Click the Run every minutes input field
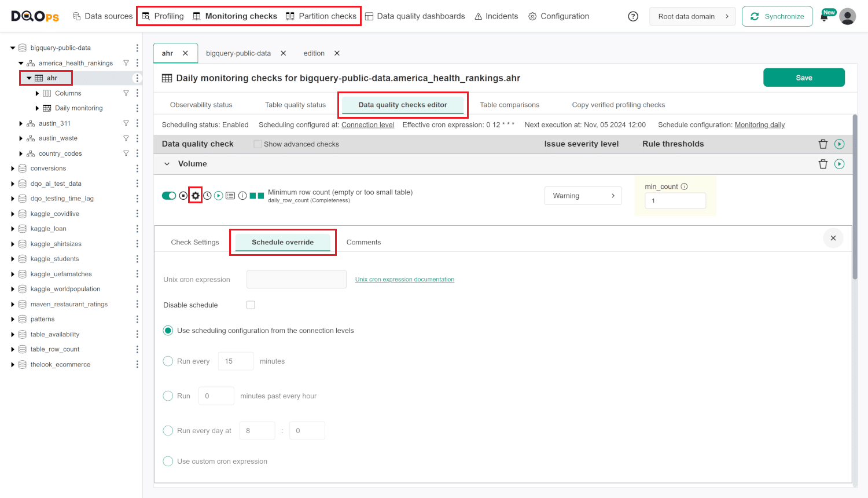 pyautogui.click(x=236, y=361)
